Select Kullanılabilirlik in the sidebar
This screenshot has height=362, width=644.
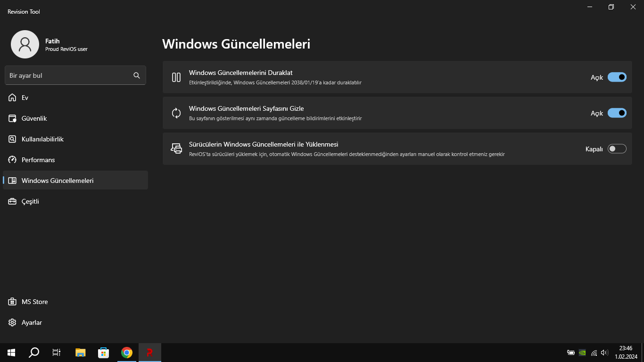[75, 139]
